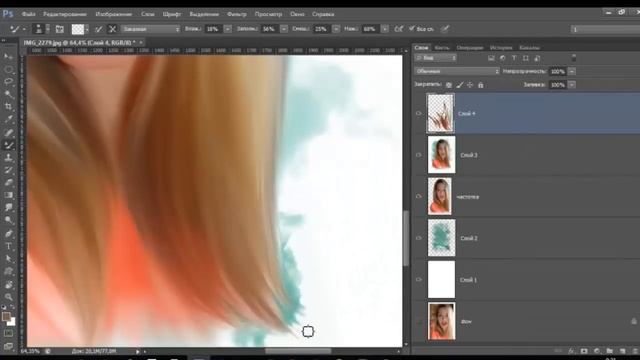Create new adjustment layer
The height and width of the screenshot is (360, 640).
tap(597, 351)
